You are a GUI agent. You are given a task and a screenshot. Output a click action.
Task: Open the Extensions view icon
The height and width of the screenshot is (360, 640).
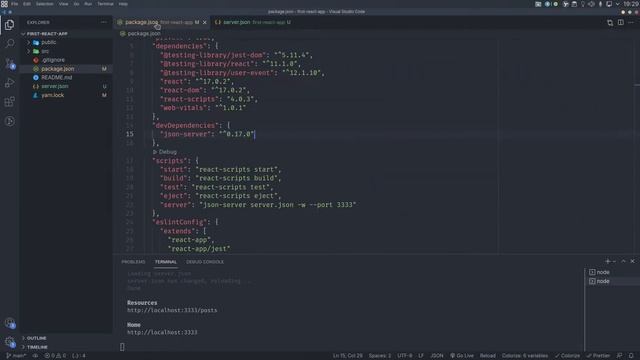9,102
